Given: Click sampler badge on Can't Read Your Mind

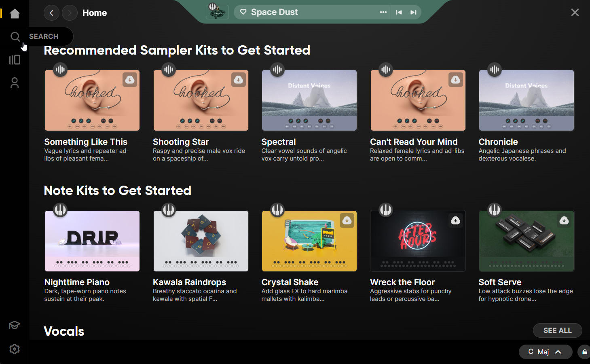Looking at the screenshot, I should 386,70.
